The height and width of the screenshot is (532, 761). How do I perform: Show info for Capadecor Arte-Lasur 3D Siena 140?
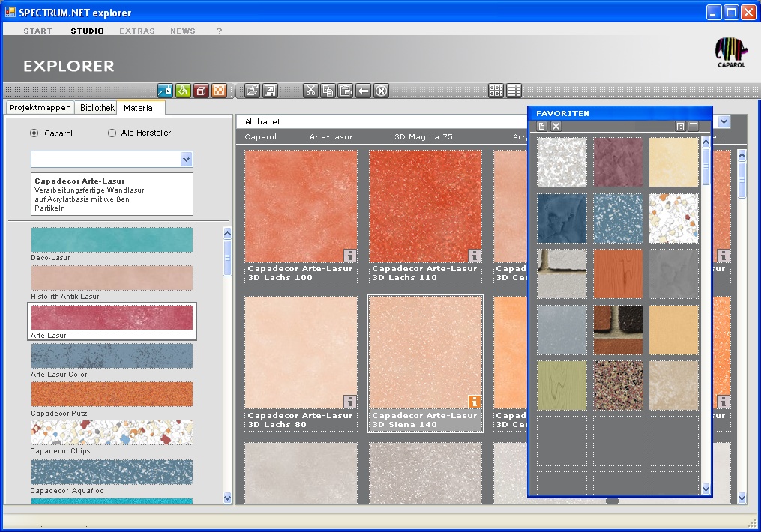point(474,401)
